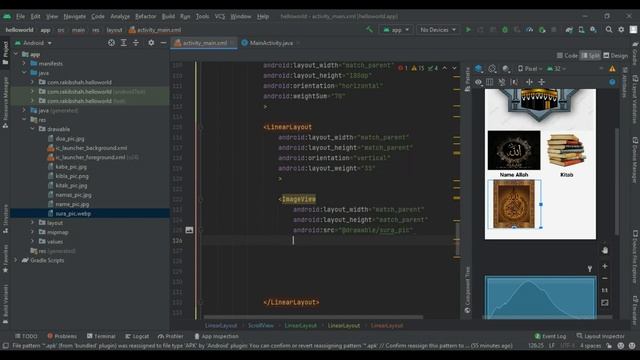Select the activity_main.xml editor tab
The height and width of the screenshot is (360, 640).
click(x=204, y=43)
